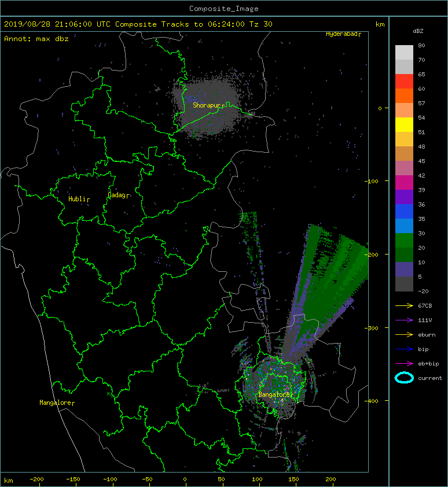The image size is (448, 487).
Task: Click the -50 tick on horizontal axis
Action: 147,479
